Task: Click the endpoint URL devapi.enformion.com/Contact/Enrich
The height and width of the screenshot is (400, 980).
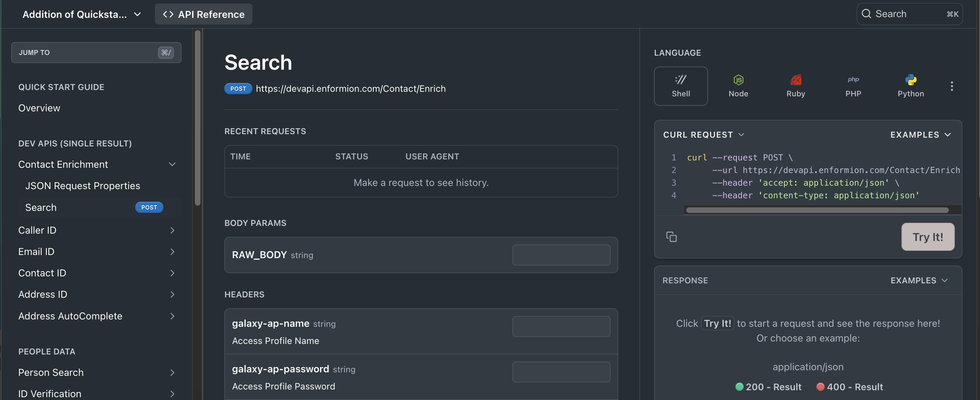Action: [351, 89]
